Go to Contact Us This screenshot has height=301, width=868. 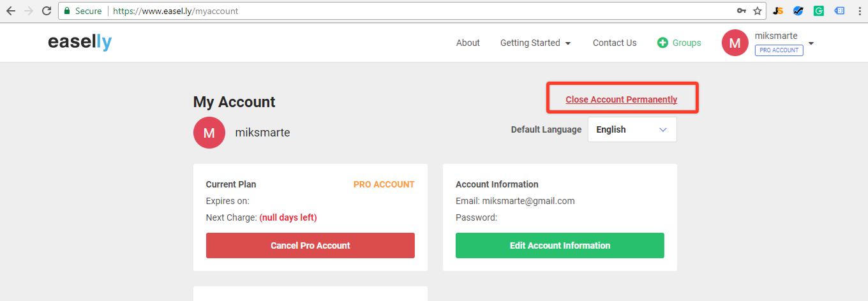click(615, 43)
